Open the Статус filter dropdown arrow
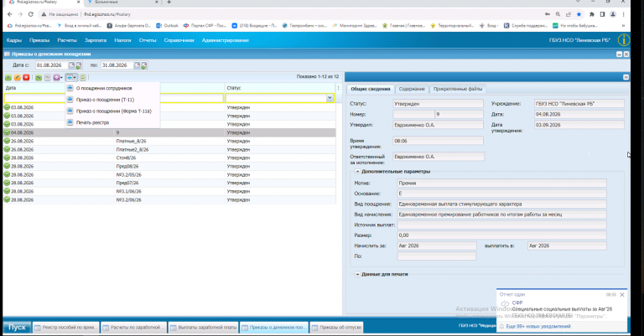 click(330, 98)
